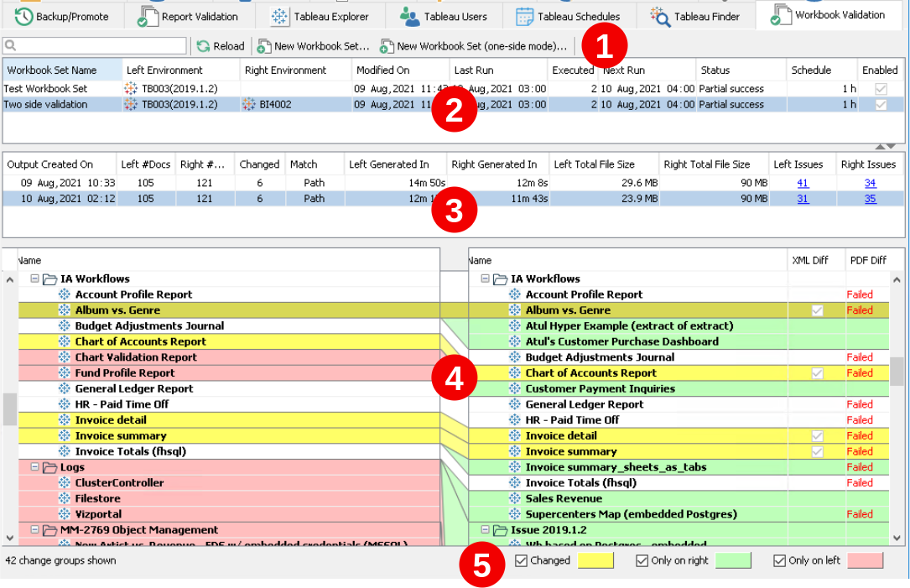The width and height of the screenshot is (910, 588).
Task: Go to the Tableau Finder tab
Action: pyautogui.click(x=695, y=16)
